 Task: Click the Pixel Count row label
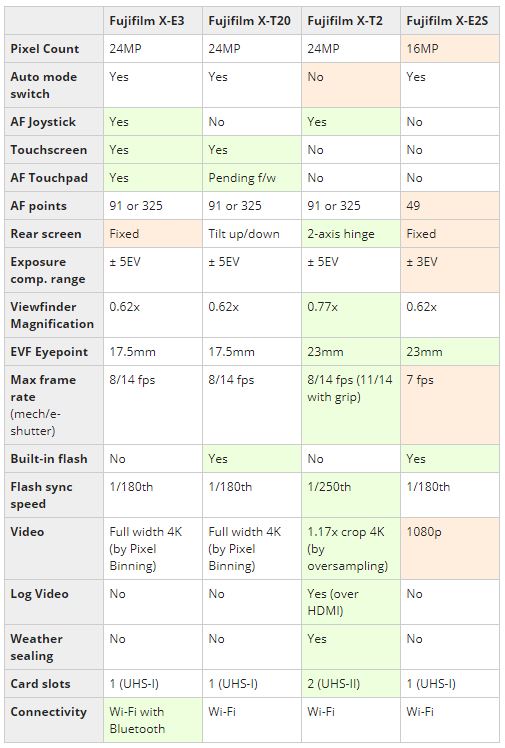click(x=54, y=49)
